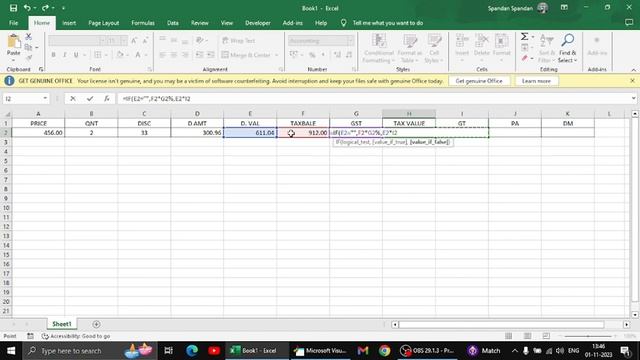Expand the Name Box dropdown

(x=45, y=98)
